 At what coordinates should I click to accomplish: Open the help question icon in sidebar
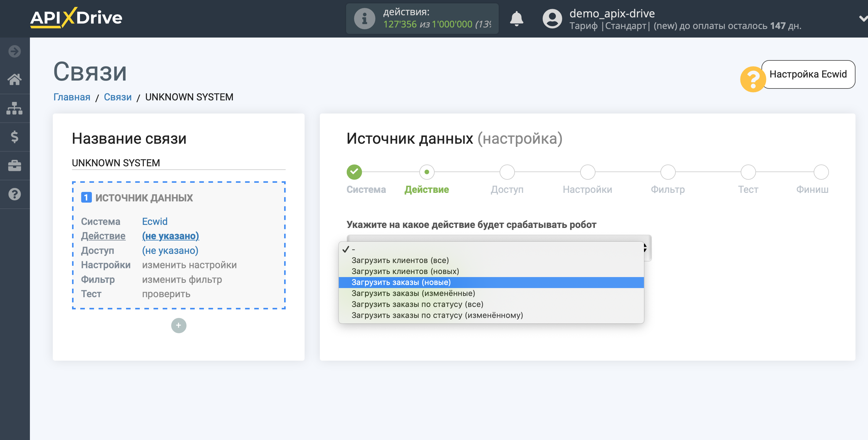14,194
